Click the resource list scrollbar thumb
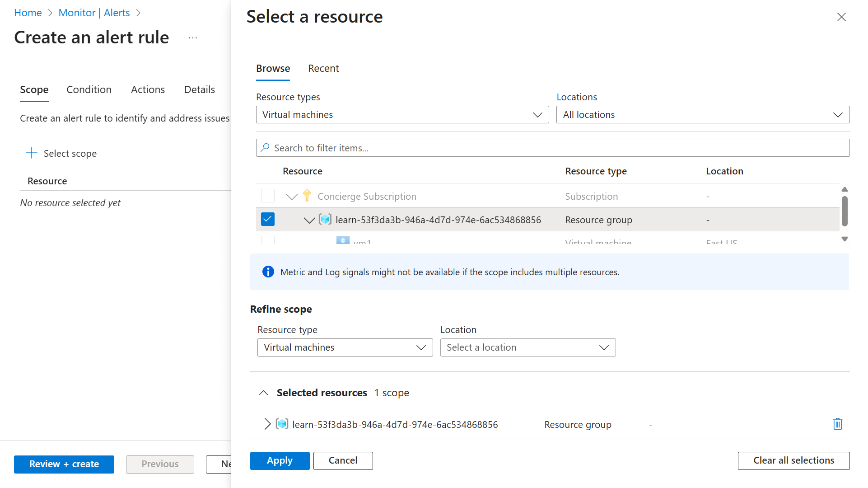The height and width of the screenshot is (488, 868). pyautogui.click(x=845, y=211)
